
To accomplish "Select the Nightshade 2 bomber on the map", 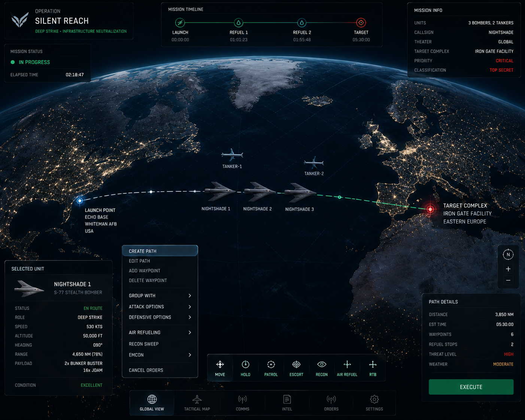I will [x=260, y=191].
